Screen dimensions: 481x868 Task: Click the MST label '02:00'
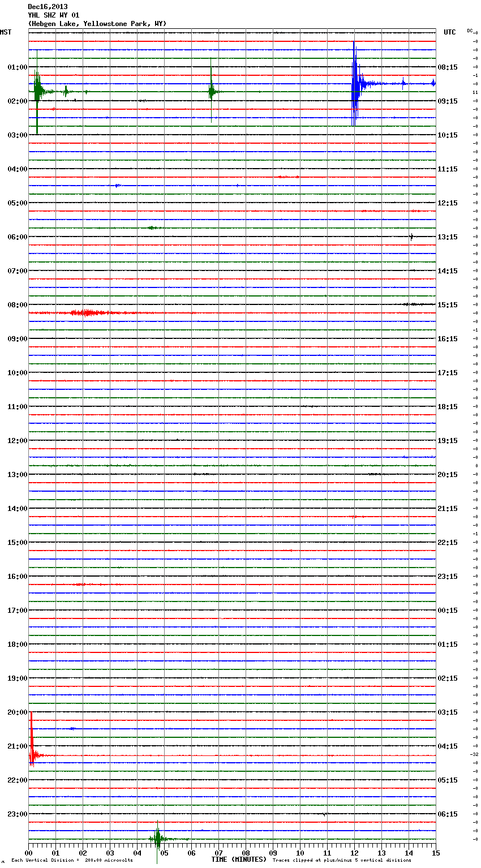pos(17,101)
